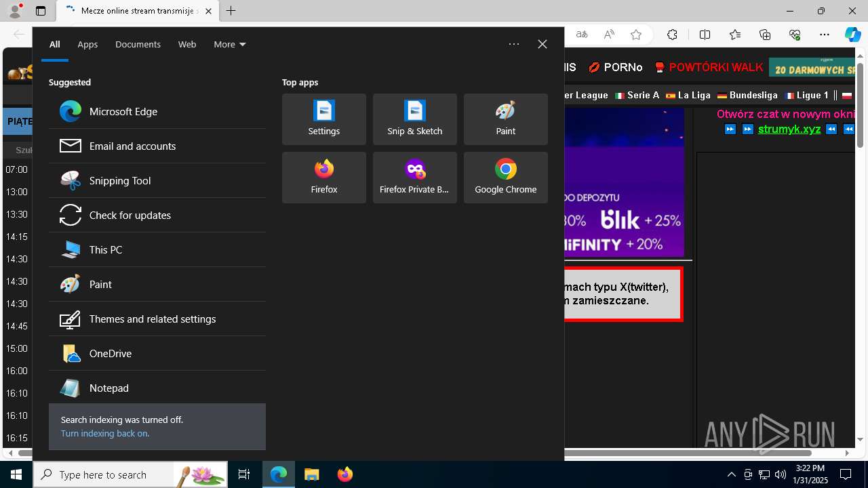Open Task View from the taskbar
Image resolution: width=868 pixels, height=488 pixels.
(x=244, y=474)
